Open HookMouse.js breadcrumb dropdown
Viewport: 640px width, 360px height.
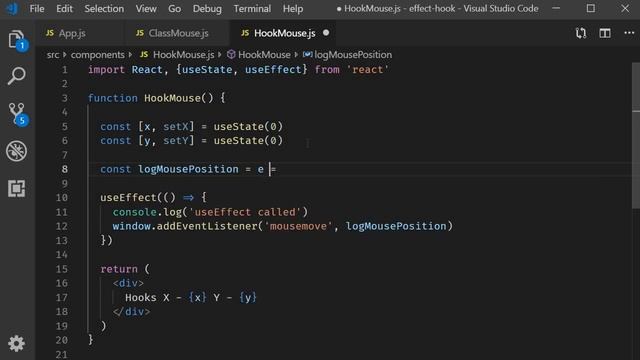(183, 55)
